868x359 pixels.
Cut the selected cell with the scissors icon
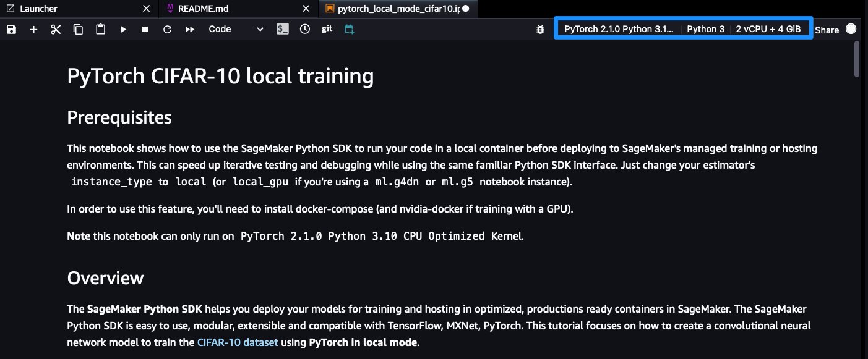pyautogui.click(x=56, y=29)
